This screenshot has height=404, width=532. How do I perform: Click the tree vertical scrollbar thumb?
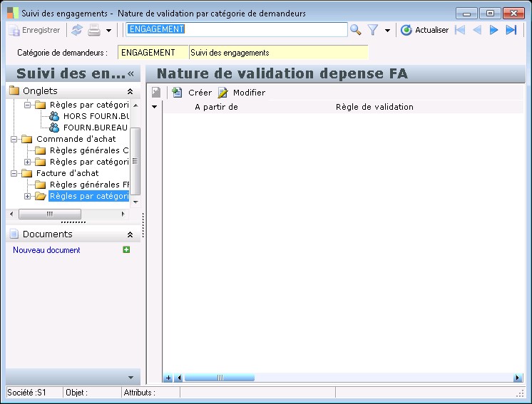(135, 161)
